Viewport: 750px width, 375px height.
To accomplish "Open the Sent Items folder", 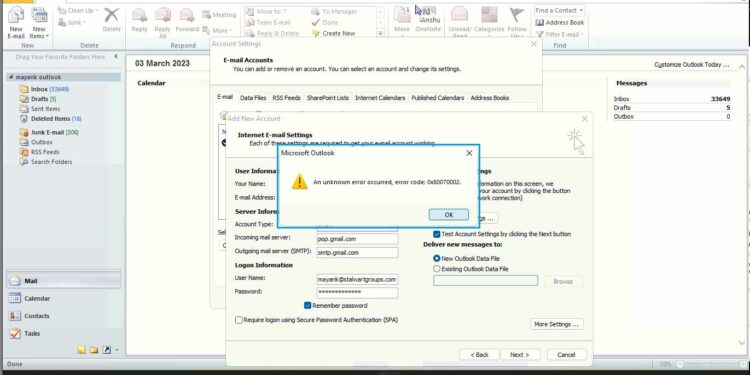I will pos(40,109).
